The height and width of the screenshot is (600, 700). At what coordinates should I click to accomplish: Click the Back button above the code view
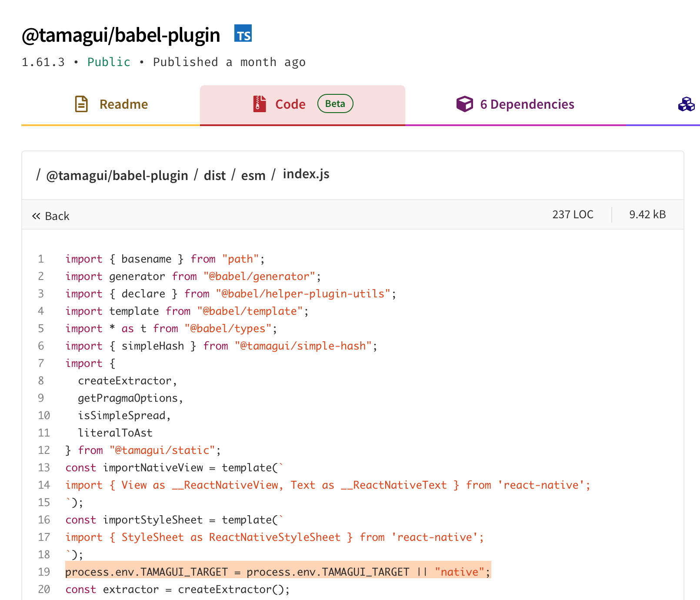pos(51,215)
